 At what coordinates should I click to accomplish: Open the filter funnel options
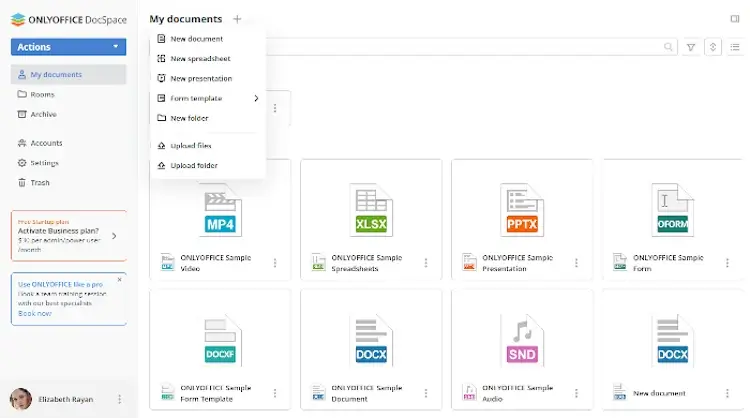coord(691,47)
